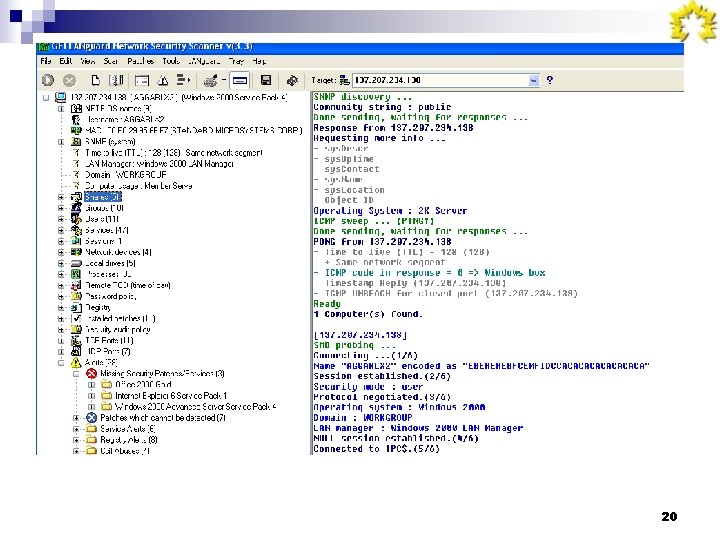Open the View menu
Screen dimensions: 720x540
88,61
